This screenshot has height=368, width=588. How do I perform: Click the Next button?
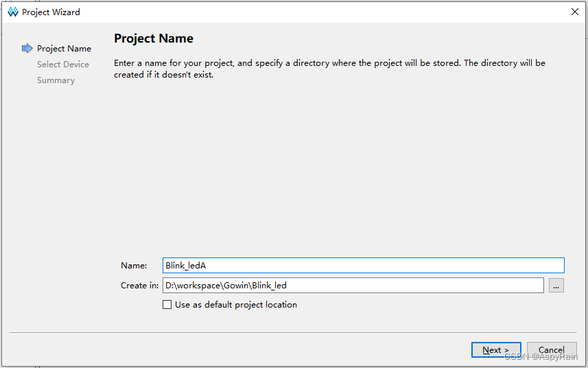point(496,350)
